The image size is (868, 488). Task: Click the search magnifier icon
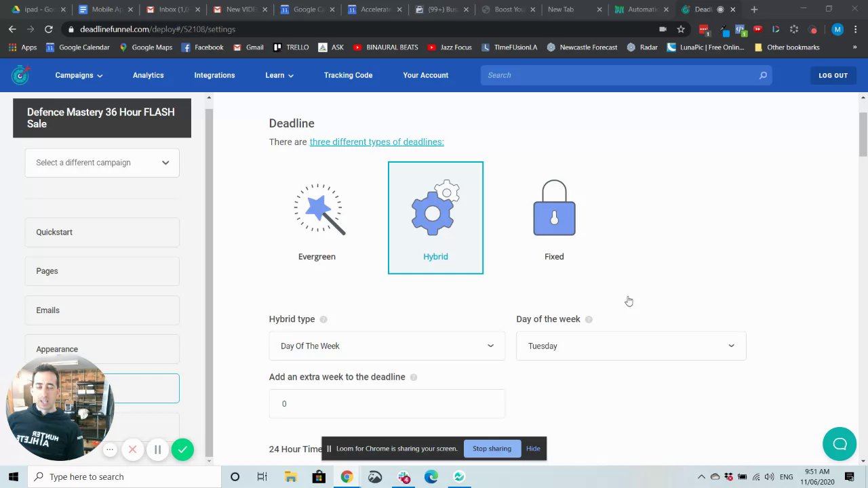pos(763,75)
